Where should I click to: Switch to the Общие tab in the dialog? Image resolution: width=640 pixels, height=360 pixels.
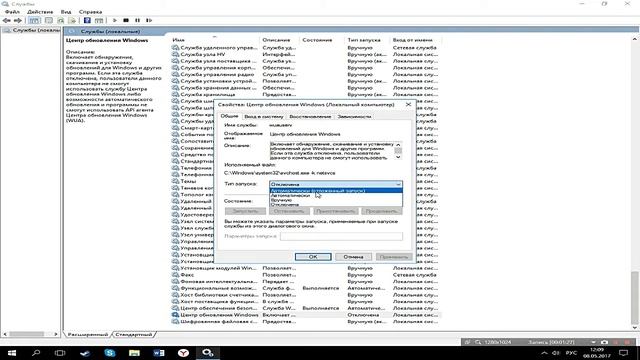pos(229,116)
